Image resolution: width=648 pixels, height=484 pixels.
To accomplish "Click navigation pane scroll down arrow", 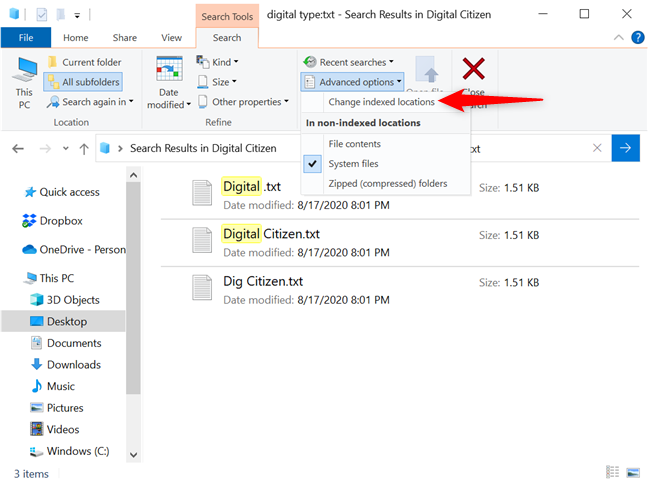I will click(x=133, y=455).
